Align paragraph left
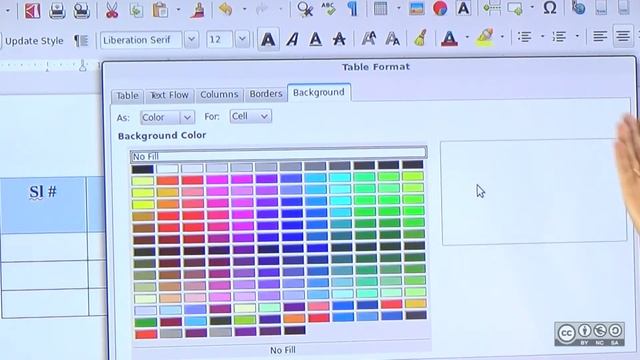The height and width of the screenshot is (360, 640). (x=600, y=37)
